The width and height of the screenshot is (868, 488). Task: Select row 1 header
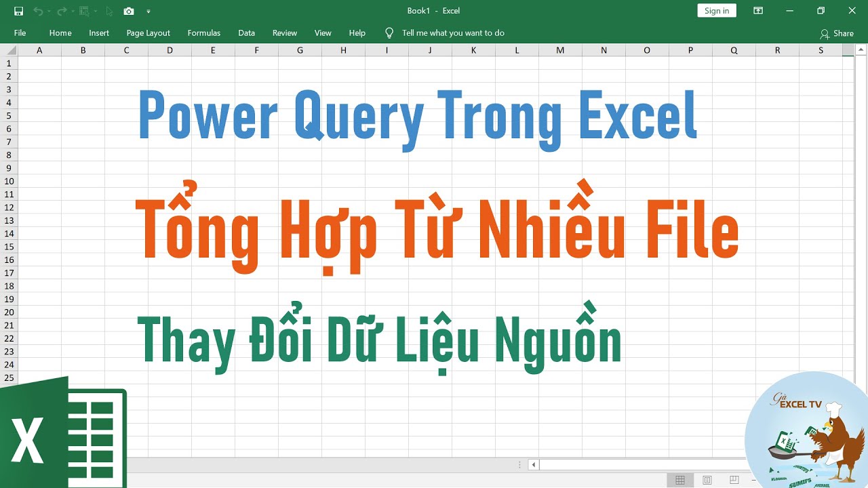point(9,63)
